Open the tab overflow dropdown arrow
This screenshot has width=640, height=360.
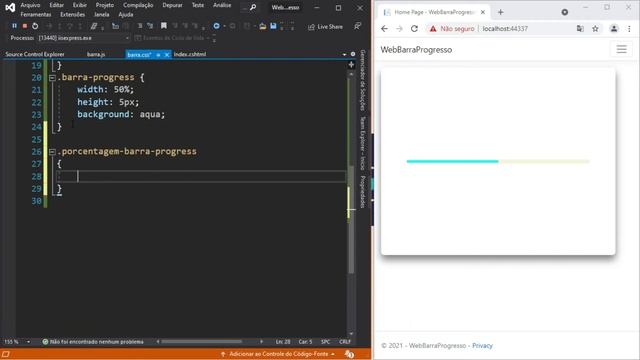click(x=344, y=54)
